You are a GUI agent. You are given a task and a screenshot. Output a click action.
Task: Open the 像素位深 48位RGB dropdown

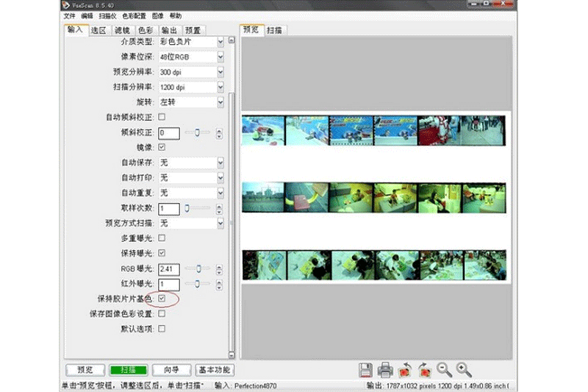[191, 57]
